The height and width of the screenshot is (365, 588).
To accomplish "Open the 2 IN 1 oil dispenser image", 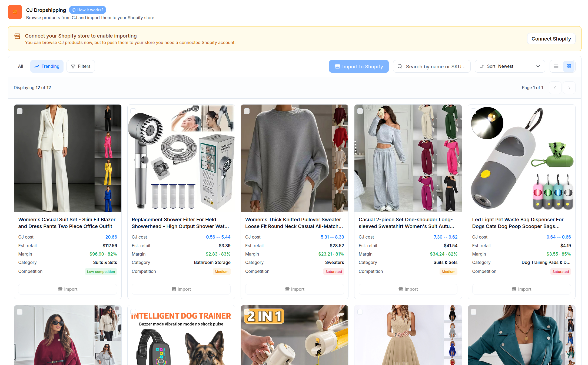I will pos(294,335).
